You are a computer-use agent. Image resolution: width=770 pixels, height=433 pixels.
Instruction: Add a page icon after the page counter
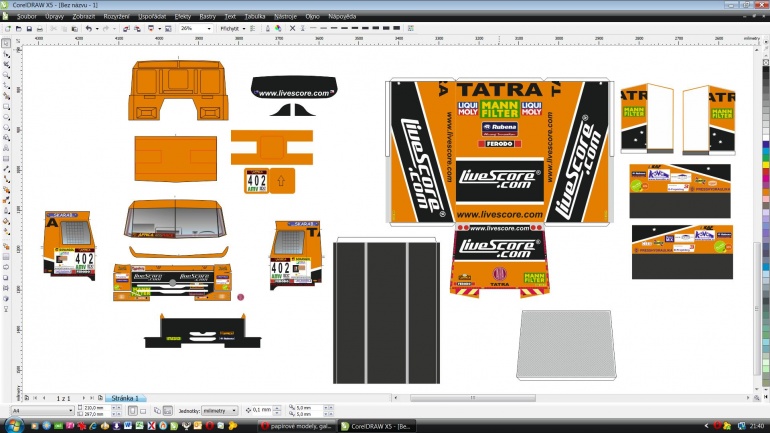coord(100,398)
